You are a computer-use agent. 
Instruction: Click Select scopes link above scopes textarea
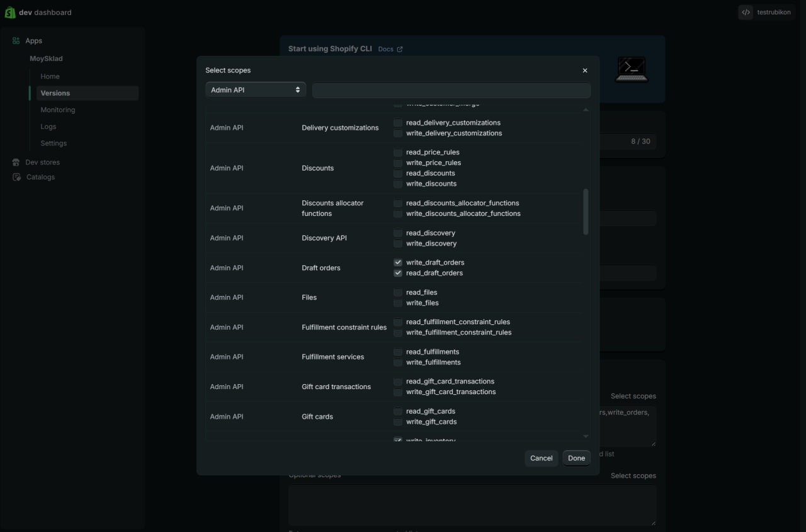point(633,396)
